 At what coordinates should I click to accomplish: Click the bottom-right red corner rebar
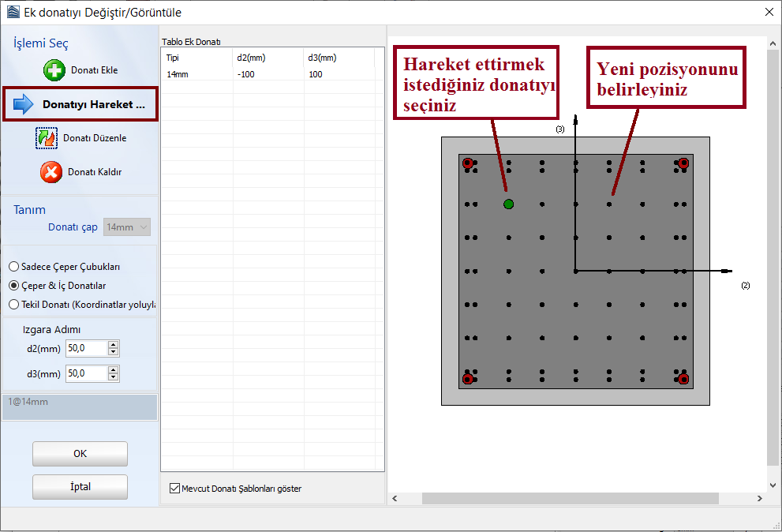click(x=683, y=379)
